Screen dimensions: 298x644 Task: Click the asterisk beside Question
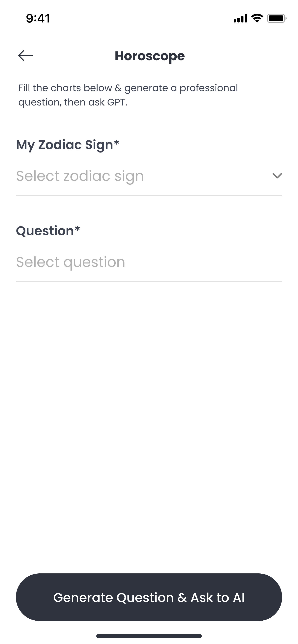click(77, 229)
